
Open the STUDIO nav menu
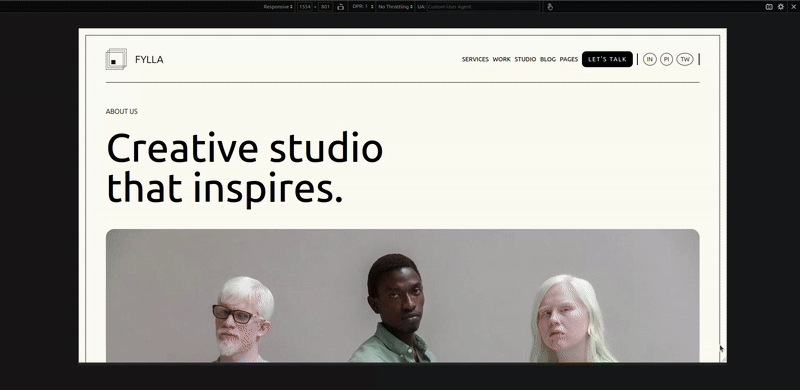tap(525, 59)
